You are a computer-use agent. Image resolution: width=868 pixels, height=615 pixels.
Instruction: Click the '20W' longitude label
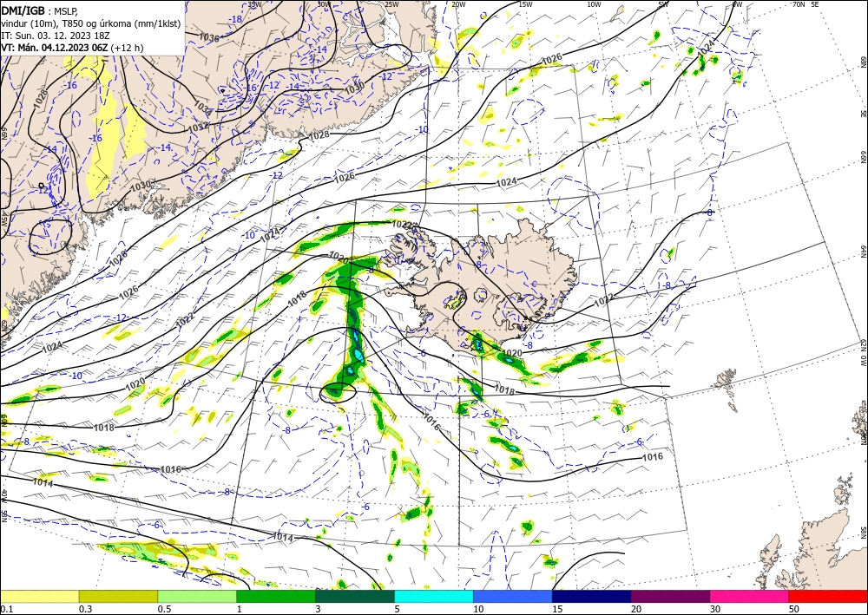[458, 4]
